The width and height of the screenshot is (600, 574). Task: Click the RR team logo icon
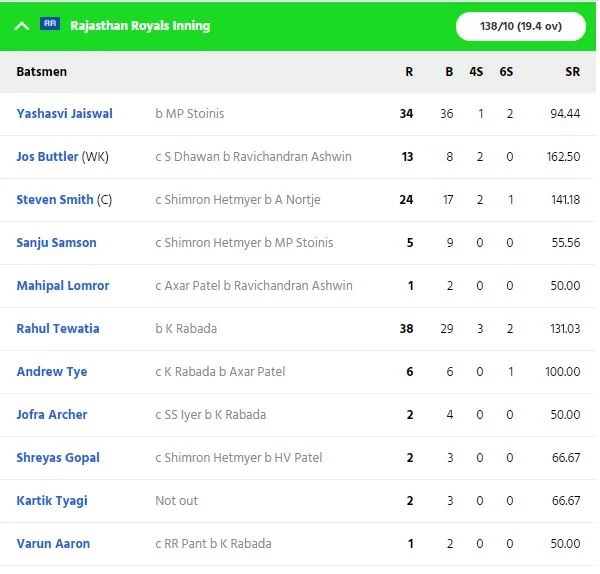point(50,24)
